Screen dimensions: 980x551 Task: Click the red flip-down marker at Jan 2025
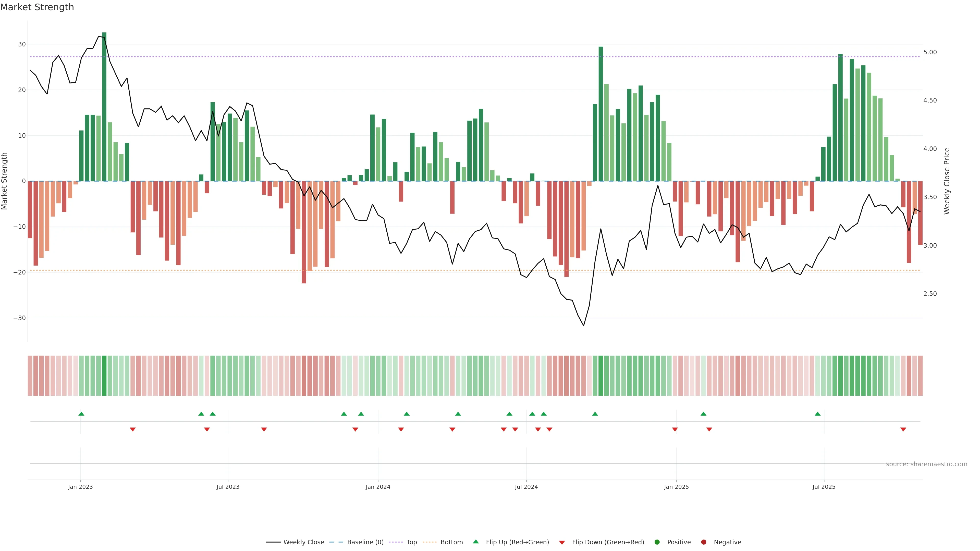[675, 429]
